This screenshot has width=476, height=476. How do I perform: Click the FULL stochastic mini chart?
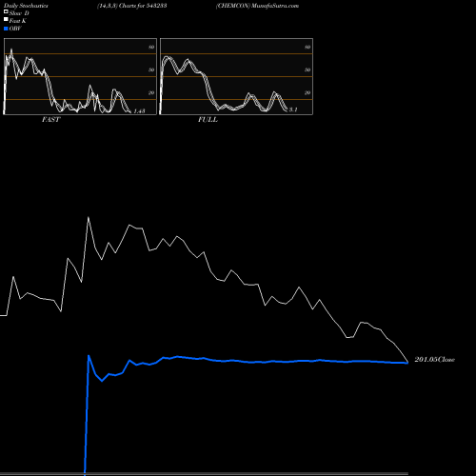point(236,76)
